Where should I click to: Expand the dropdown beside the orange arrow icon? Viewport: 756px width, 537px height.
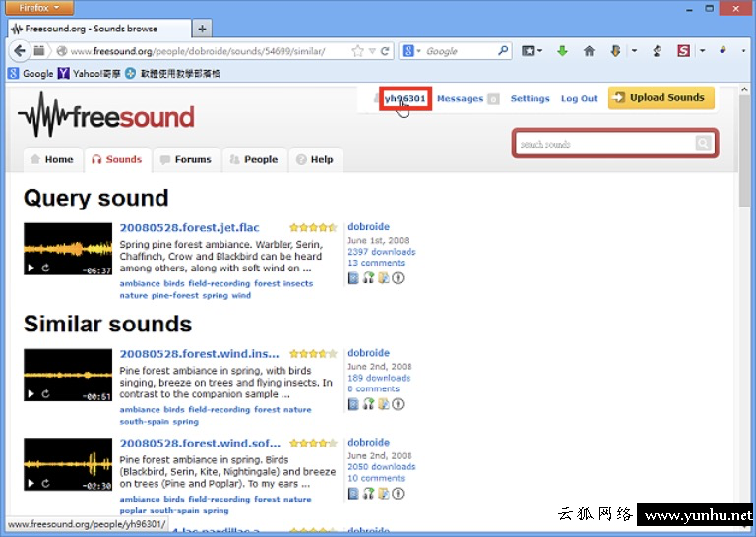click(x=634, y=50)
